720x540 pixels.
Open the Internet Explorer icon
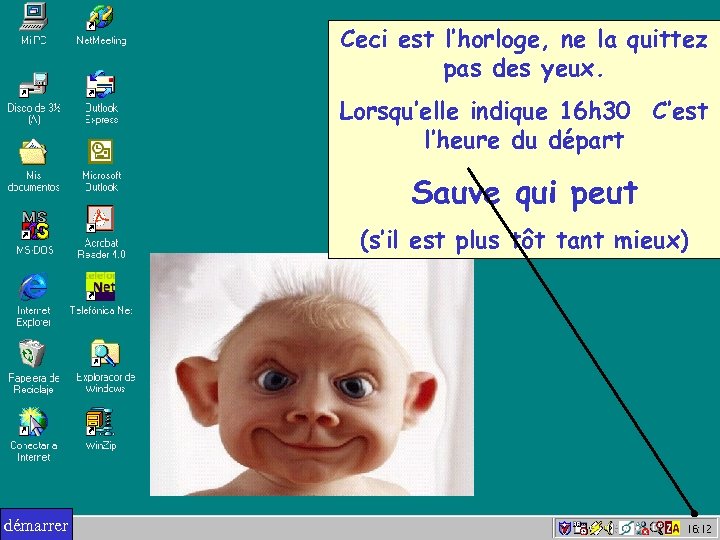point(34,300)
